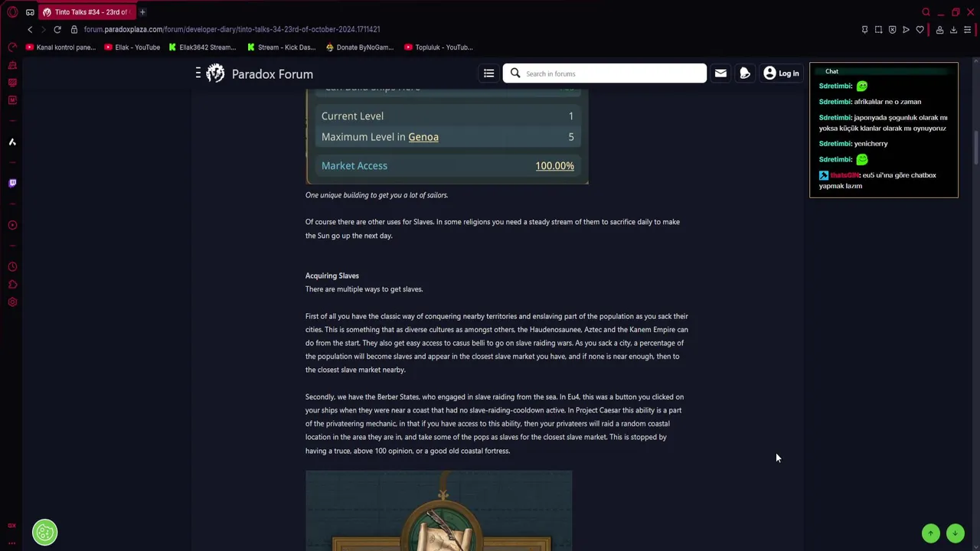980x551 pixels.
Task: Open the Opera Easy Setup menu icon
Action: click(x=968, y=30)
